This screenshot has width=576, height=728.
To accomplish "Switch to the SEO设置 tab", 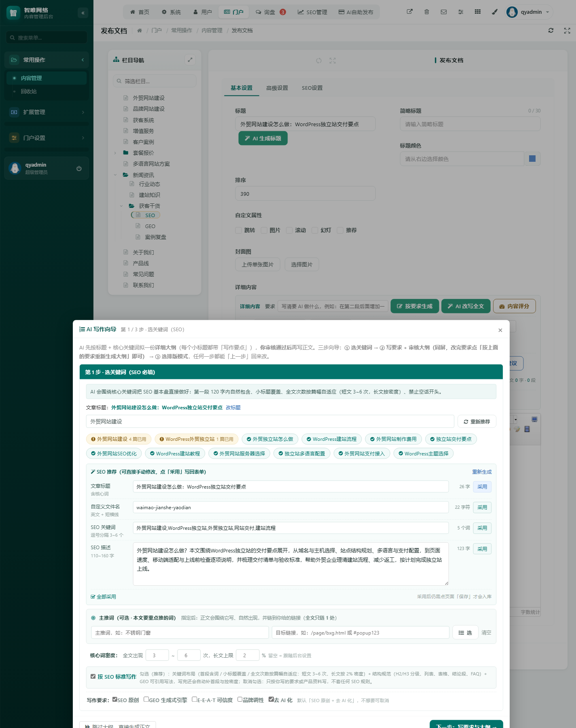I will (312, 88).
